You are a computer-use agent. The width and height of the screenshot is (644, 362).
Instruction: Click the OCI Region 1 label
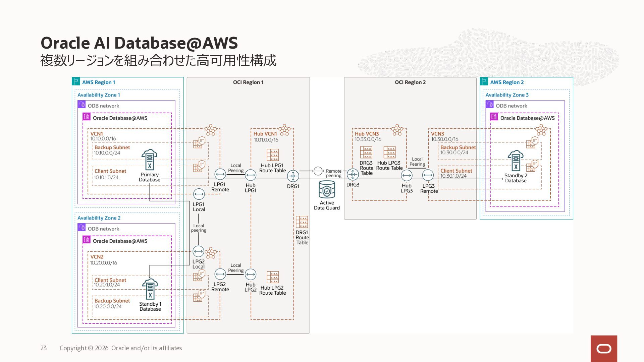[x=248, y=82]
